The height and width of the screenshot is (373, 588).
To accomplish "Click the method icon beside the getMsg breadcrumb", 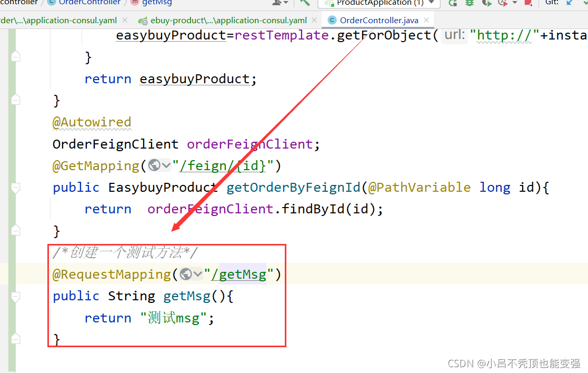I will pyautogui.click(x=135, y=3).
